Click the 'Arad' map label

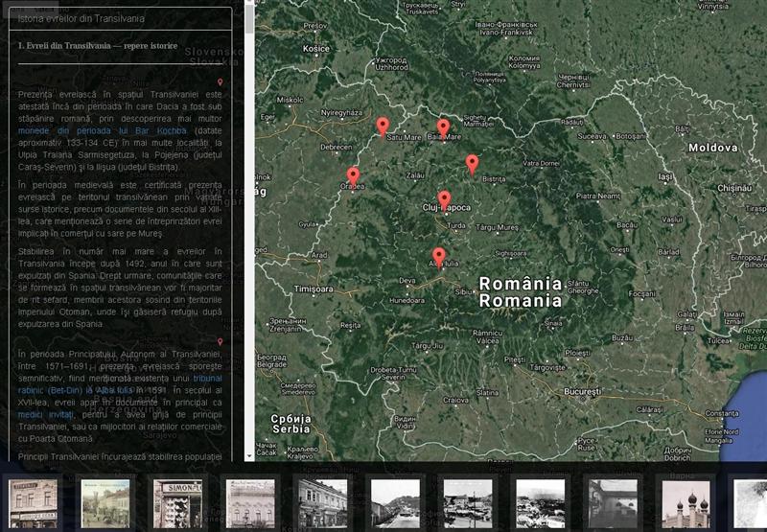[x=319, y=255]
